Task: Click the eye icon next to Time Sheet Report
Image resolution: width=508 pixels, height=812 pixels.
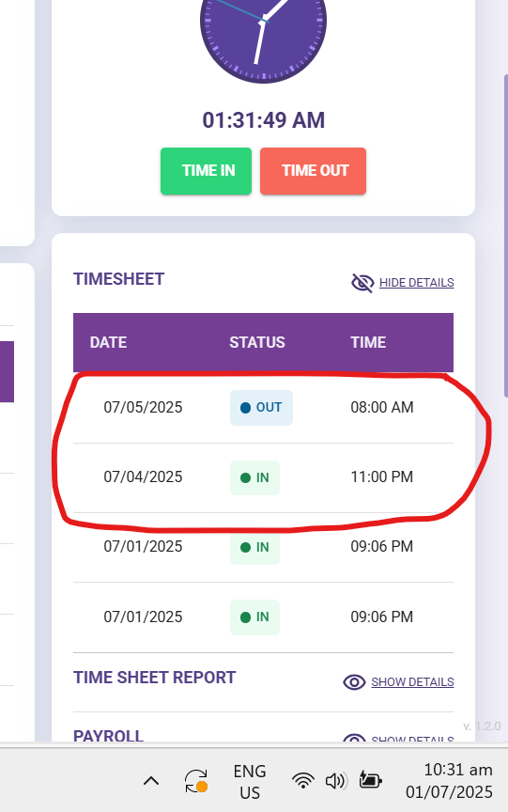Action: pos(354,682)
